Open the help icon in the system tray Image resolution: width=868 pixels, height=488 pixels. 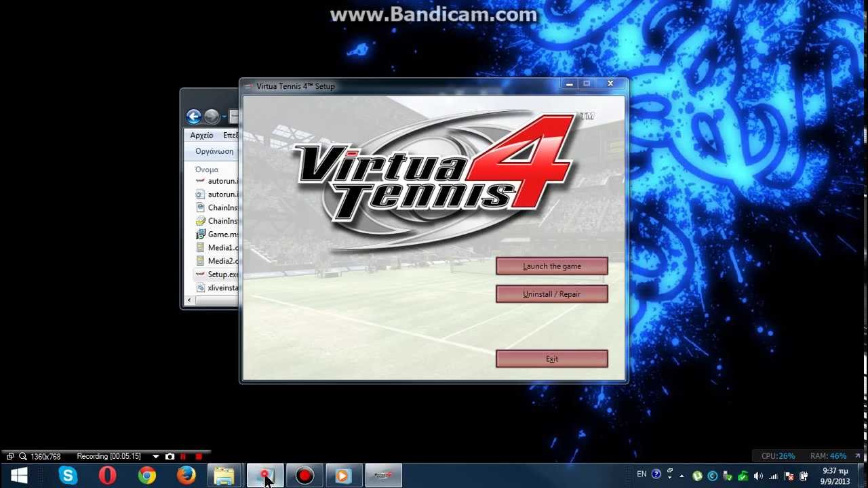tap(656, 474)
